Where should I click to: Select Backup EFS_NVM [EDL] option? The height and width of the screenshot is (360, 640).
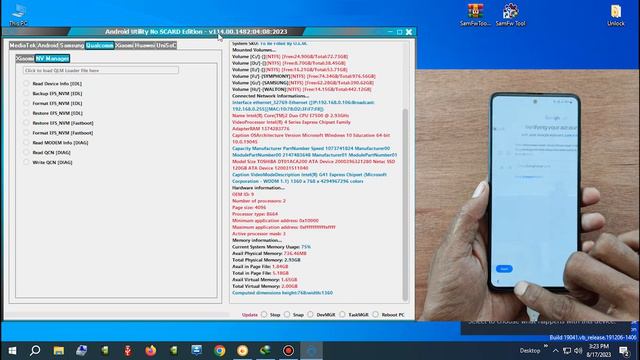[53, 93]
